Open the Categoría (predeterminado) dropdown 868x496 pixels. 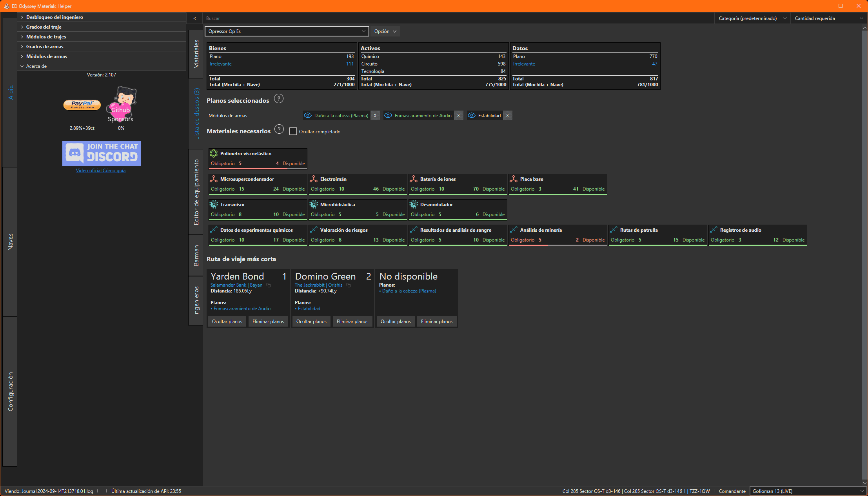pyautogui.click(x=752, y=18)
